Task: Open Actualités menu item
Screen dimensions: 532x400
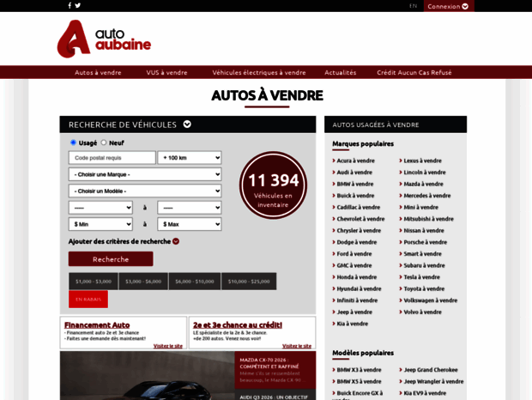Action: pyautogui.click(x=341, y=73)
